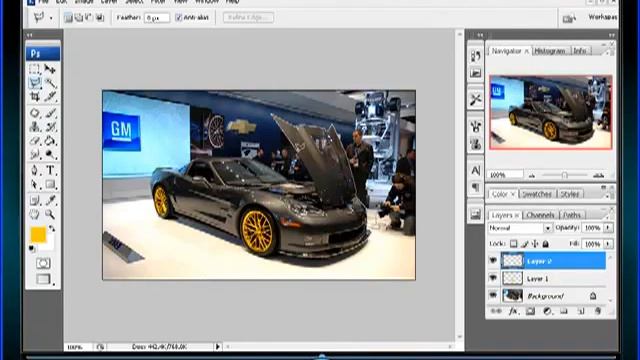Reset default foreground and background colors

32,249
